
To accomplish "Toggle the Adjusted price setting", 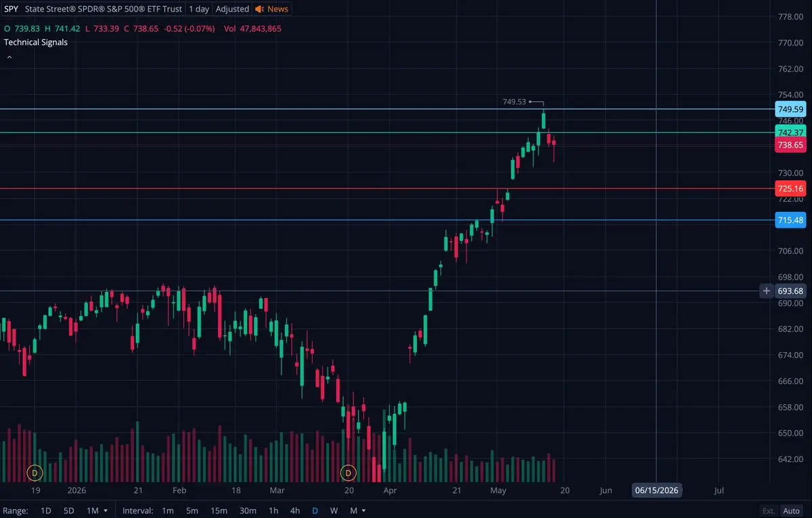I will 232,9.
